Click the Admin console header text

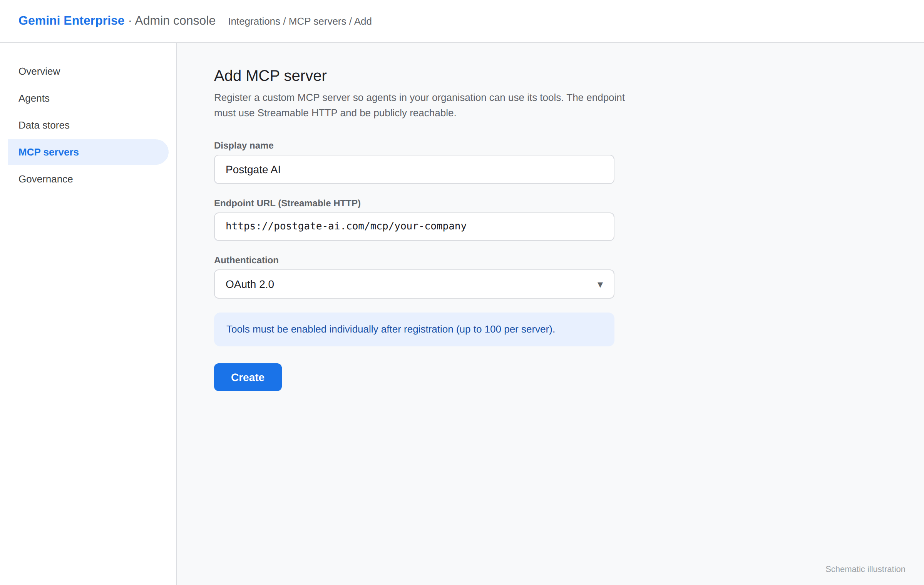point(175,20)
